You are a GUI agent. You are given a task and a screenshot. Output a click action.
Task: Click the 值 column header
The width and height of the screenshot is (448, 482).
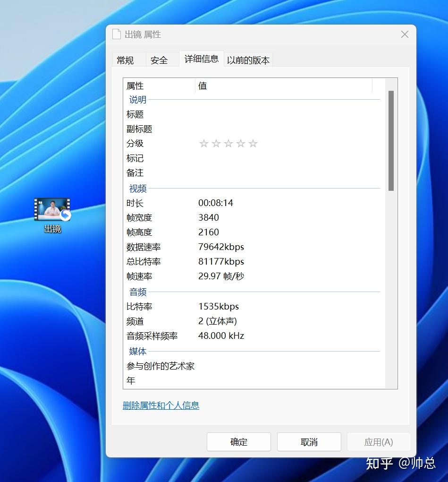(x=203, y=86)
